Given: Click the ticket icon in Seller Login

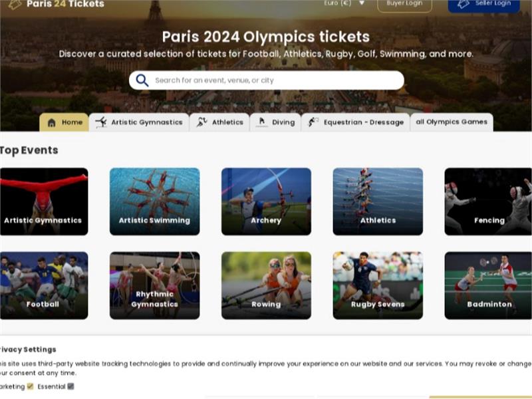Looking at the screenshot, I should coord(464,3).
